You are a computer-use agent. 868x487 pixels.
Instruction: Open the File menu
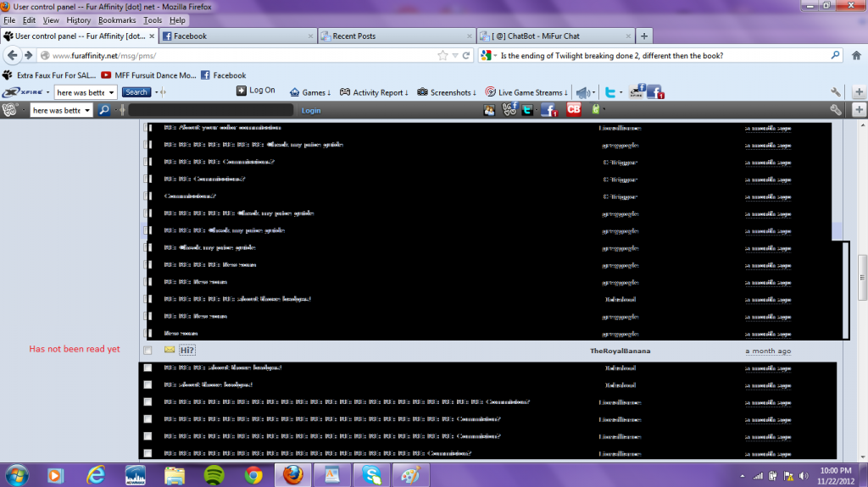pos(9,20)
